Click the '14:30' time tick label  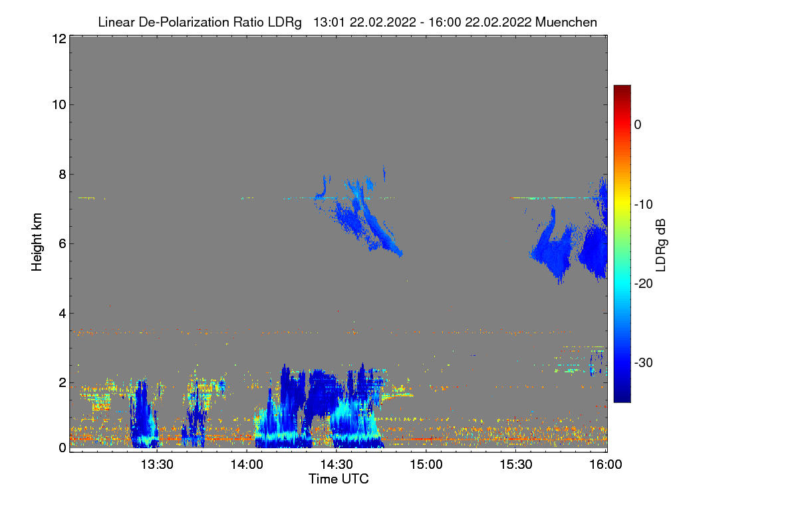tap(336, 465)
